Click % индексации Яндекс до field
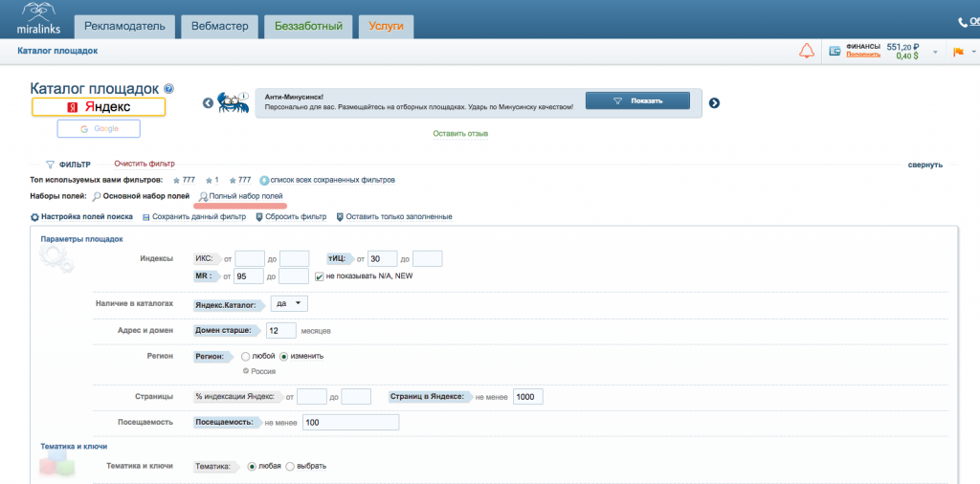Image resolution: width=980 pixels, height=484 pixels. pyautogui.click(x=356, y=397)
